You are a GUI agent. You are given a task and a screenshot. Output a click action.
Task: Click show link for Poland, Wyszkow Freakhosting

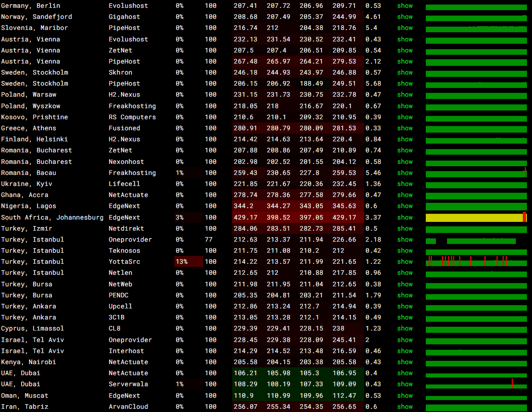pos(405,106)
